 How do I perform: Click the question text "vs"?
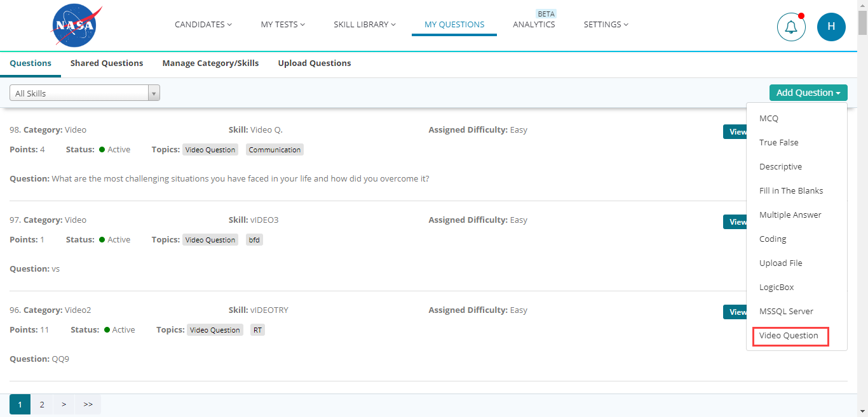pos(55,269)
